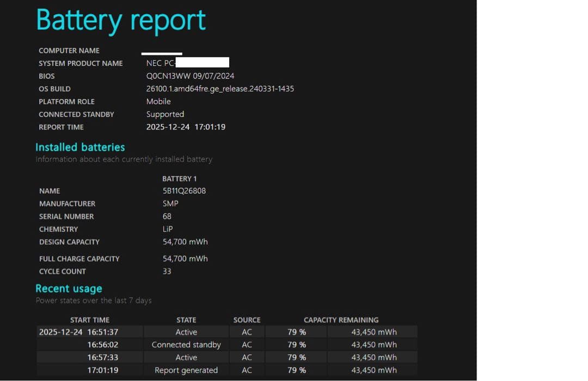Click the chemistry value LiP

[x=168, y=229]
